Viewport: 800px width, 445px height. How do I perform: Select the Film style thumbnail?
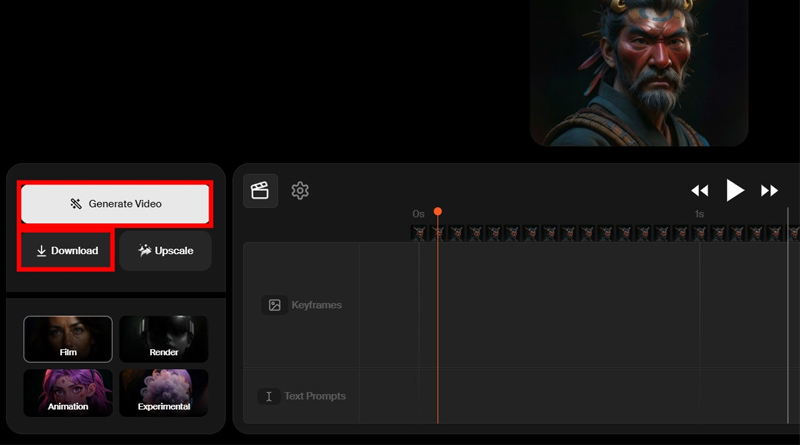pyautogui.click(x=68, y=339)
